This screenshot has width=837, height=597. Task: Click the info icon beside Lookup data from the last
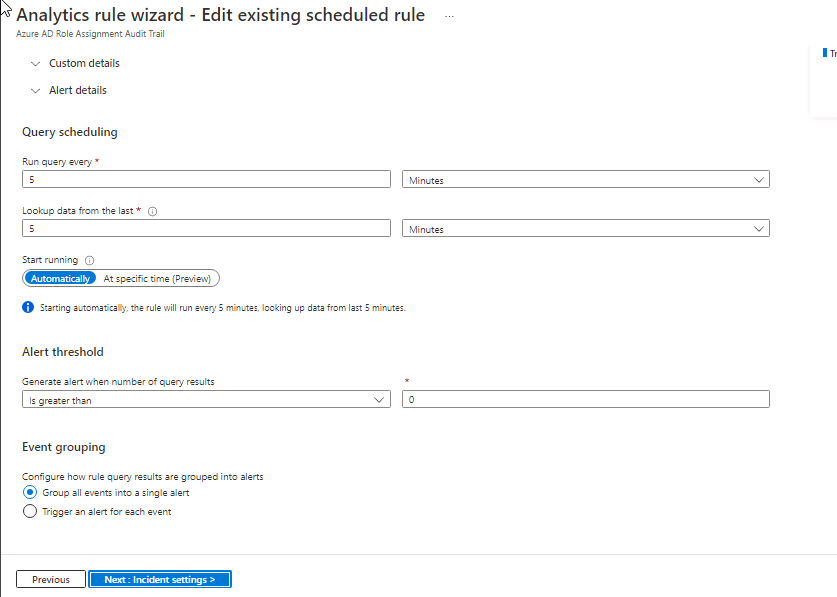click(x=152, y=211)
